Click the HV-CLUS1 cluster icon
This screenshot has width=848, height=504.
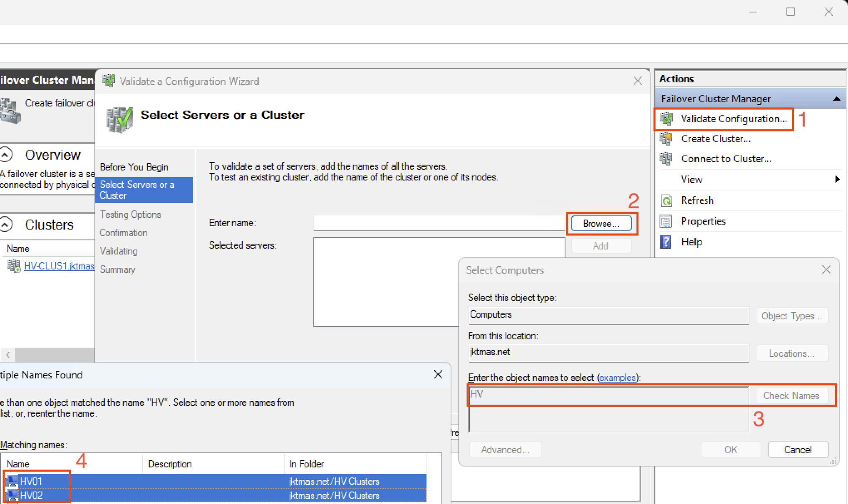click(14, 266)
